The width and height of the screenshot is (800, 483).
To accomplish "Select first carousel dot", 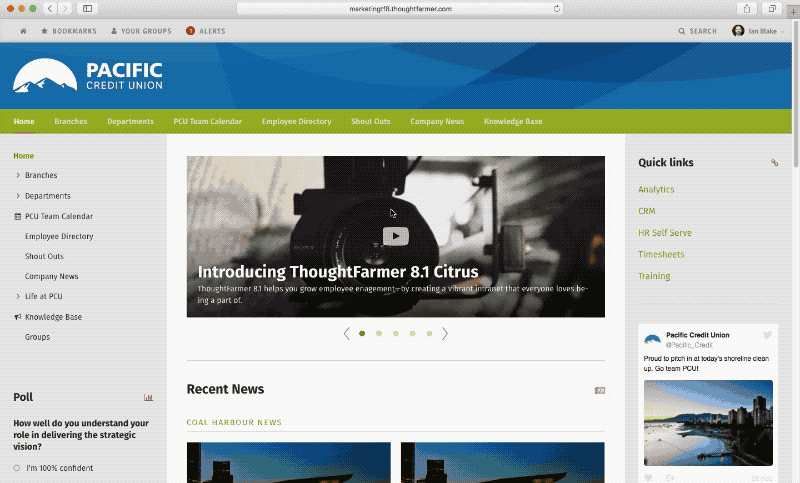I will [x=362, y=334].
